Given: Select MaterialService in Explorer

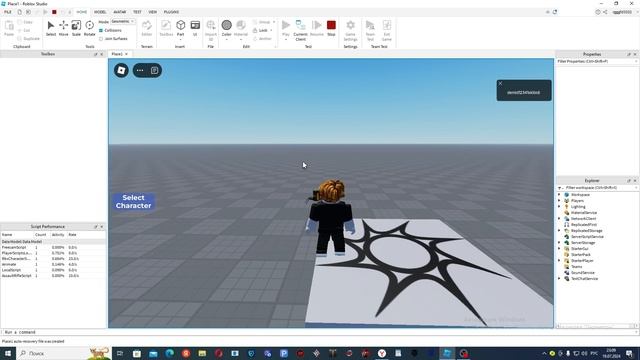Looking at the screenshot, I should pyautogui.click(x=584, y=213).
